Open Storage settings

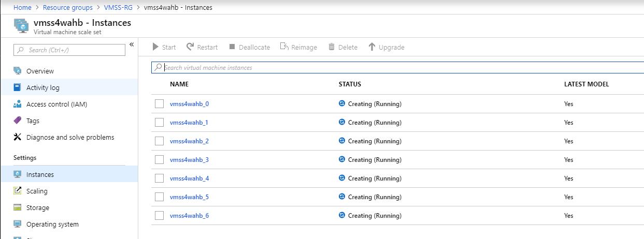pyautogui.click(x=69, y=207)
